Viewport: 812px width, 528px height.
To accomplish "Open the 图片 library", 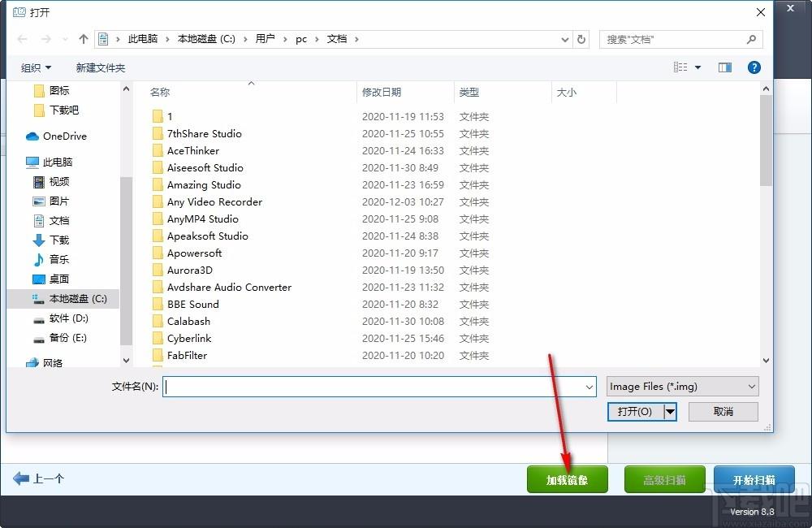I will point(51,201).
